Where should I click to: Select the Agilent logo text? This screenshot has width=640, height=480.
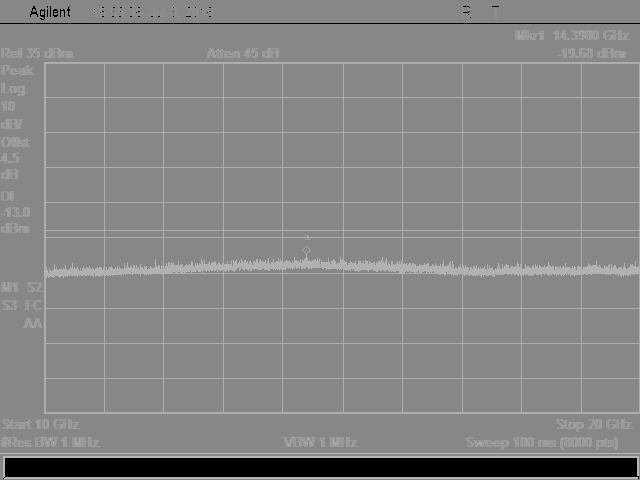[x=50, y=12]
